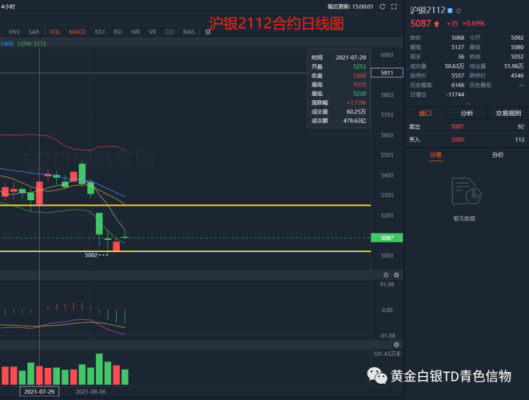Open indicator settings gear after BIAS

point(208,32)
